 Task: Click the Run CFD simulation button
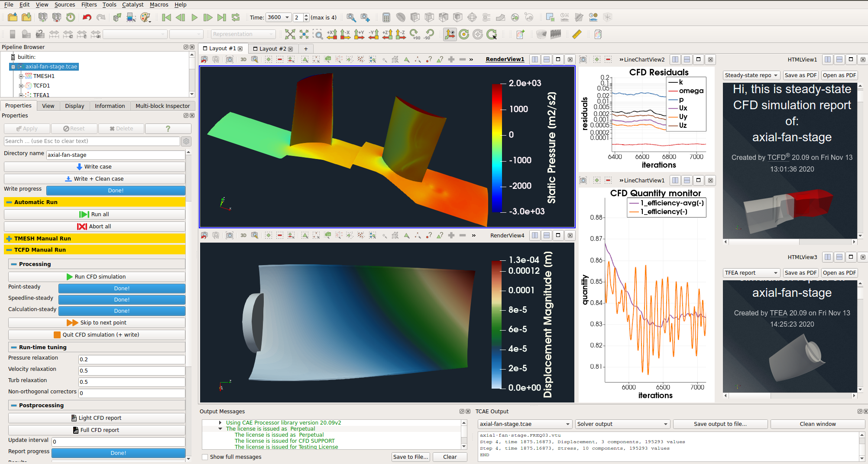(96, 277)
